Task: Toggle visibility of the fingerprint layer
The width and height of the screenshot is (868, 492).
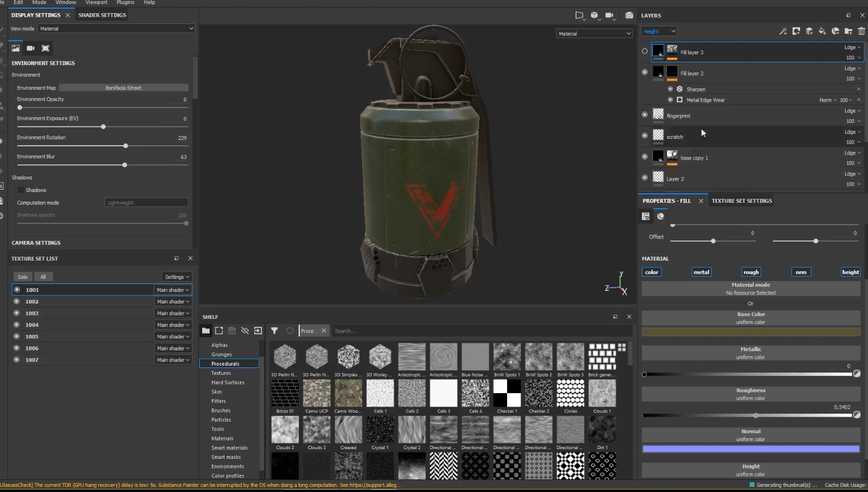Action: (x=645, y=115)
